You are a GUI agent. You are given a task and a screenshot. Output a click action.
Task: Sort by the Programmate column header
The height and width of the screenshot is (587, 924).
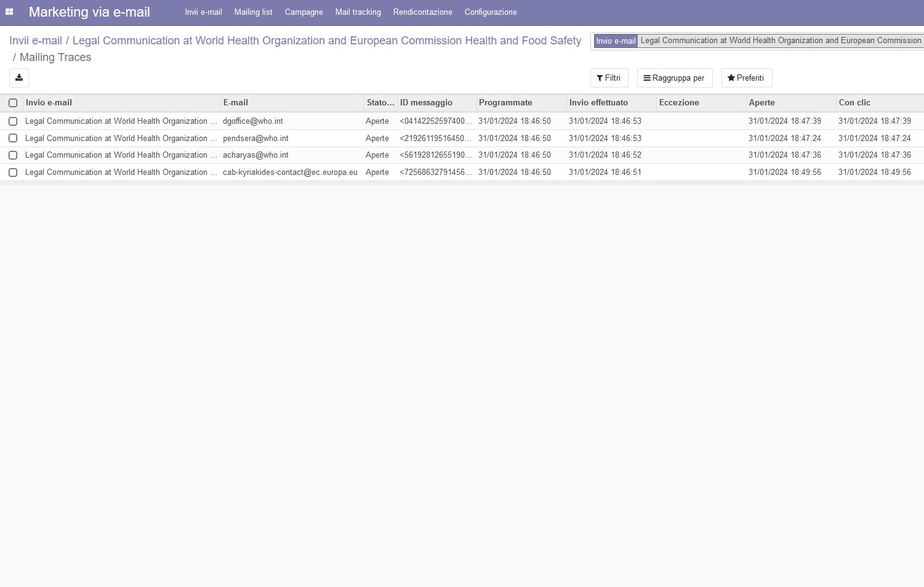tap(505, 103)
